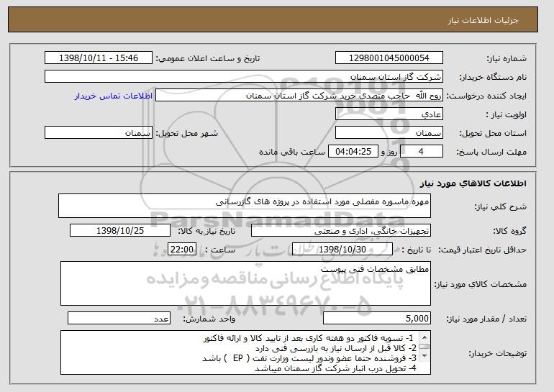Screen dimensions: 554x392
Task: Click the price validity date field 1398/10/30
Action: point(342,250)
